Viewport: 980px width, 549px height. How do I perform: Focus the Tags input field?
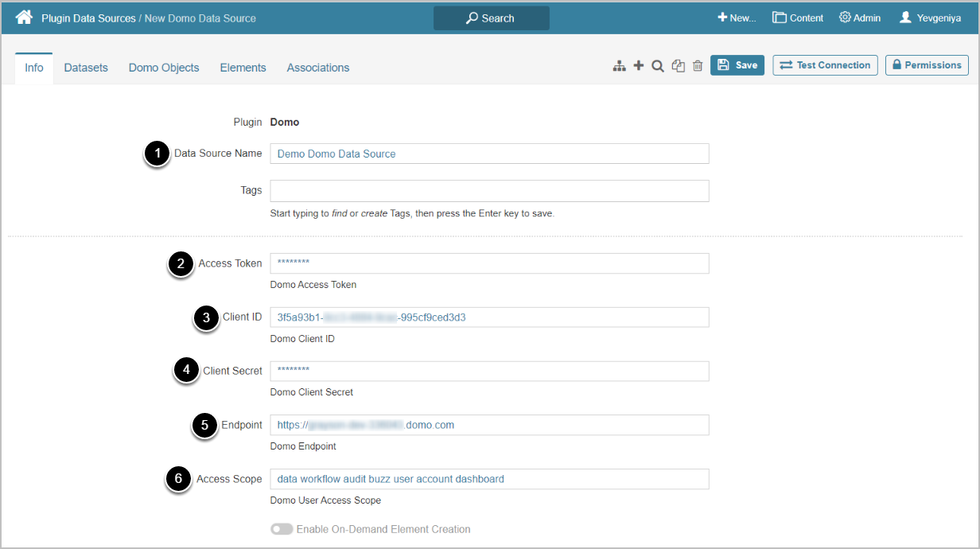point(489,191)
